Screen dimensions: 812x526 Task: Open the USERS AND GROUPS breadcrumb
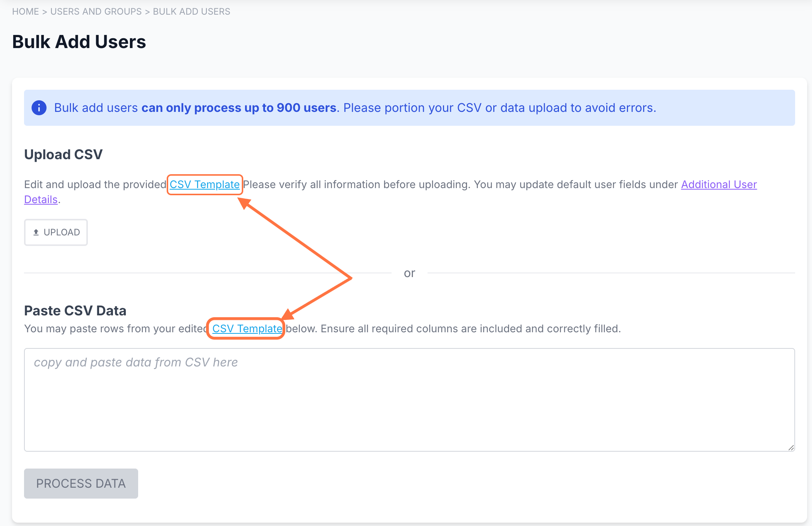point(96,12)
